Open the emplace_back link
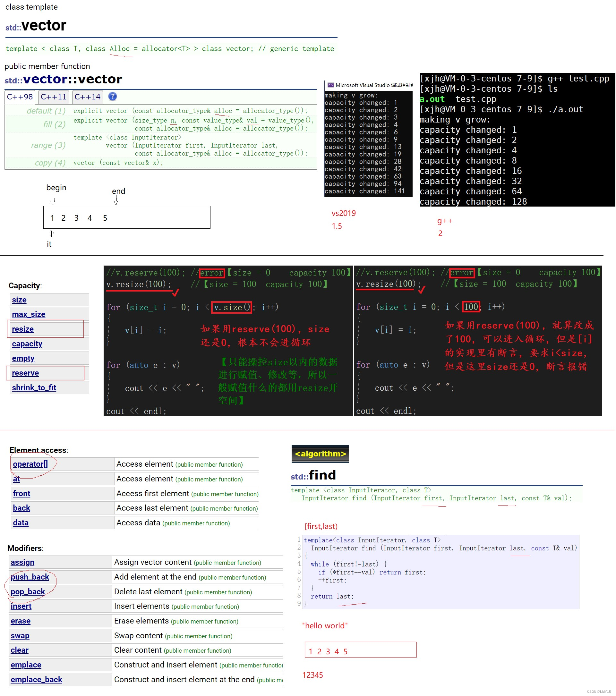The image size is (616, 696). [37, 679]
